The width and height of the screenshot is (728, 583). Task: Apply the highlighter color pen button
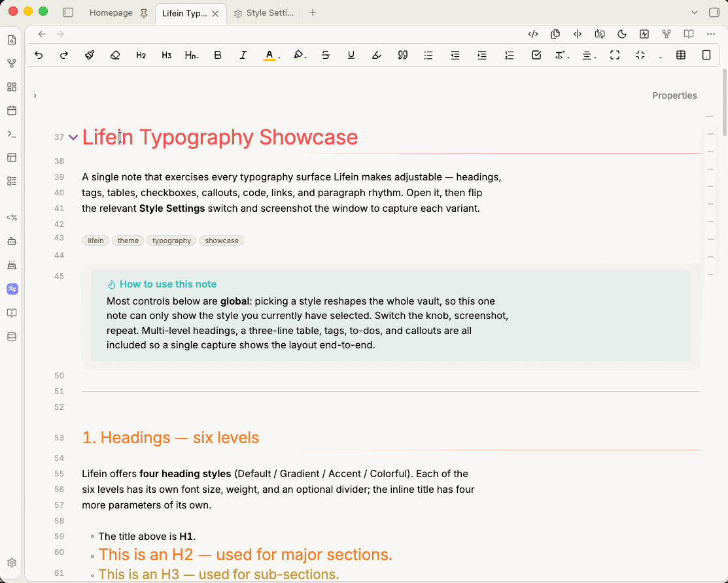point(298,55)
